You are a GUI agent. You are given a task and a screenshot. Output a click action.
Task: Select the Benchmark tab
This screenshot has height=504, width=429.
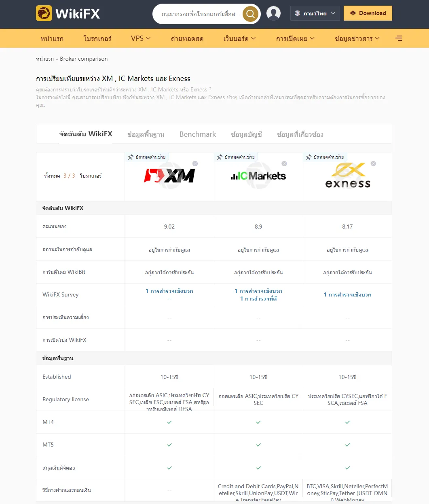[198, 134]
